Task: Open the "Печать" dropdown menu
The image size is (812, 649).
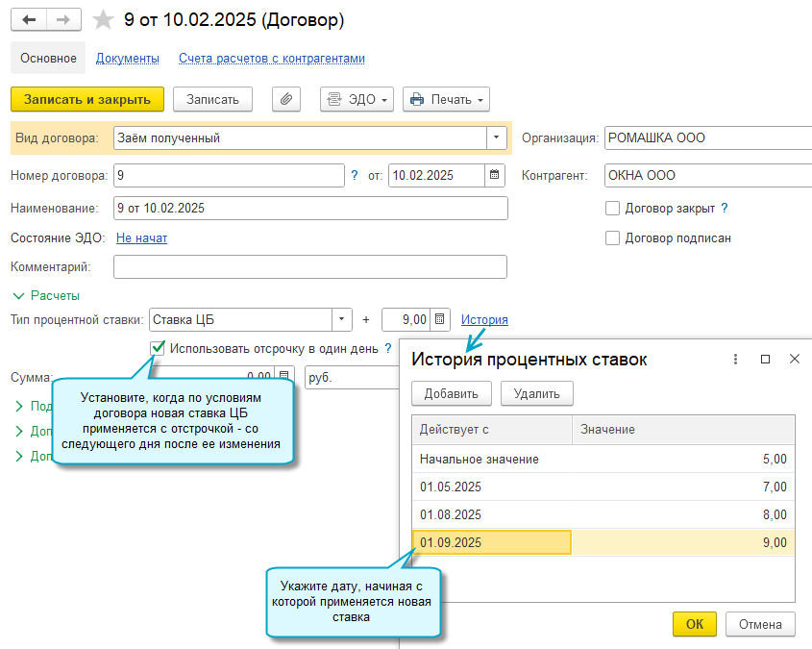Action: click(x=446, y=99)
